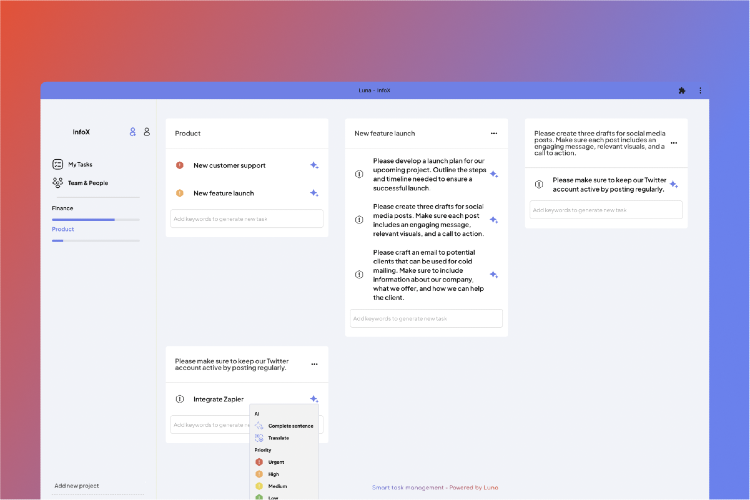The width and height of the screenshot is (750, 500).
Task: Click the AI sparkle icon for New customer support
Action: (x=314, y=165)
